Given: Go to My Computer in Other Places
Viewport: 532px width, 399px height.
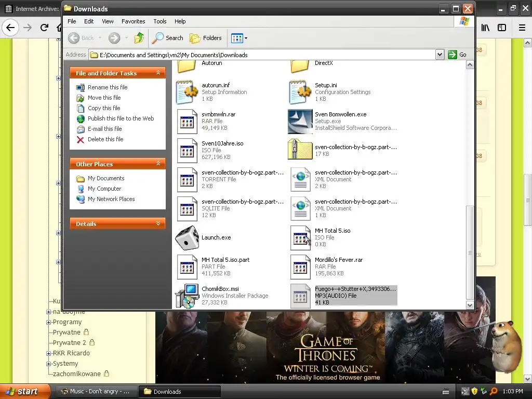Looking at the screenshot, I should 104,189.
